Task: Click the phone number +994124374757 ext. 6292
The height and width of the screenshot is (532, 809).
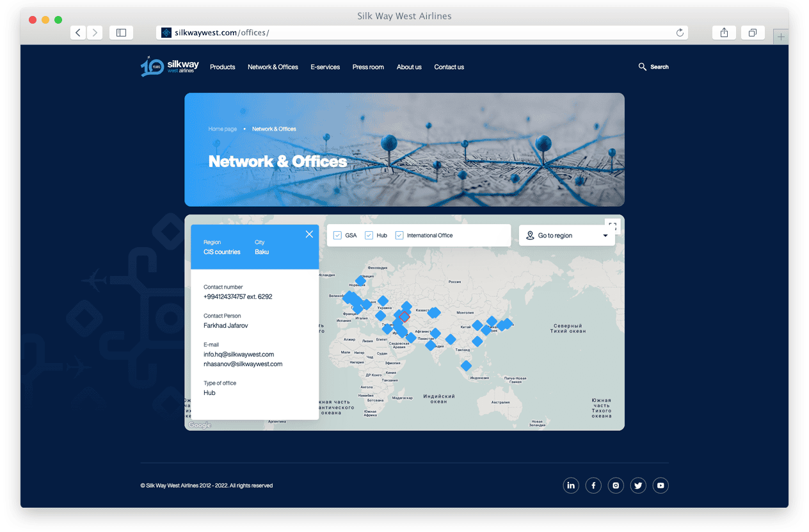Action: pyautogui.click(x=237, y=296)
